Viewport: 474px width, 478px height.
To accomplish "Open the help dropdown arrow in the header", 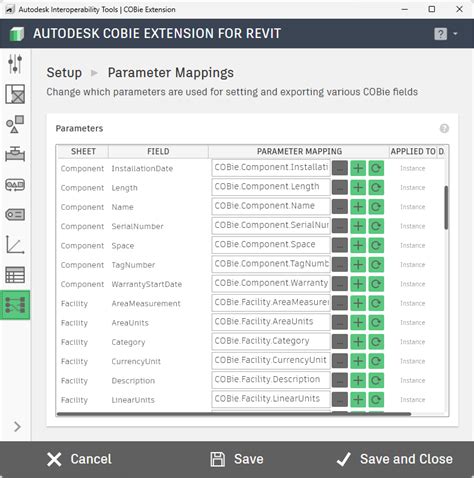I will click(455, 34).
